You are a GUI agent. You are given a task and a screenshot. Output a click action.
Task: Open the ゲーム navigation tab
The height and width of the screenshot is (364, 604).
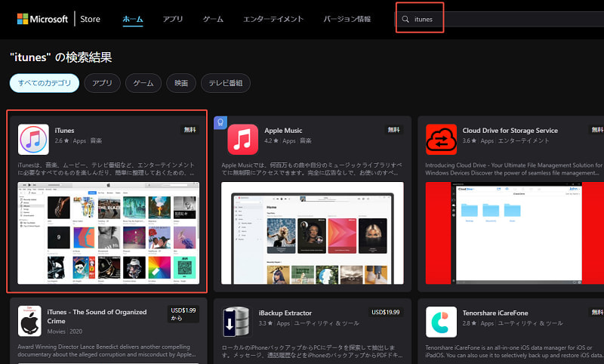point(213,19)
